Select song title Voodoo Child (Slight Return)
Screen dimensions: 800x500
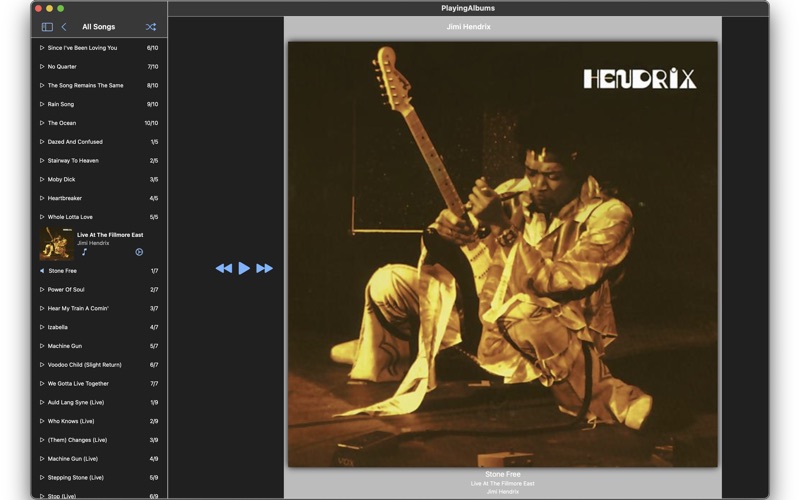point(84,365)
